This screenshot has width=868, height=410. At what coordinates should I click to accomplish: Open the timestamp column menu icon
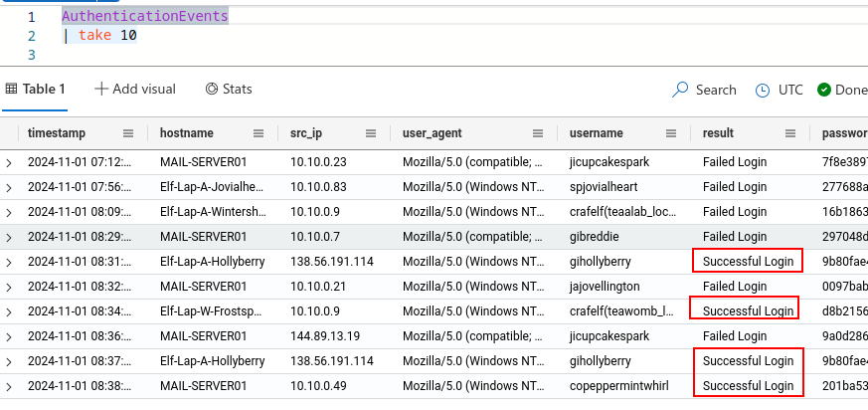tap(128, 133)
